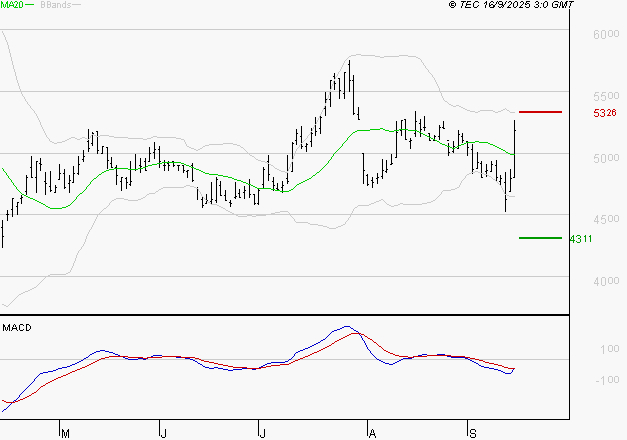Click the 5500 price axis label
The width and height of the screenshot is (627, 440).
[x=606, y=96]
